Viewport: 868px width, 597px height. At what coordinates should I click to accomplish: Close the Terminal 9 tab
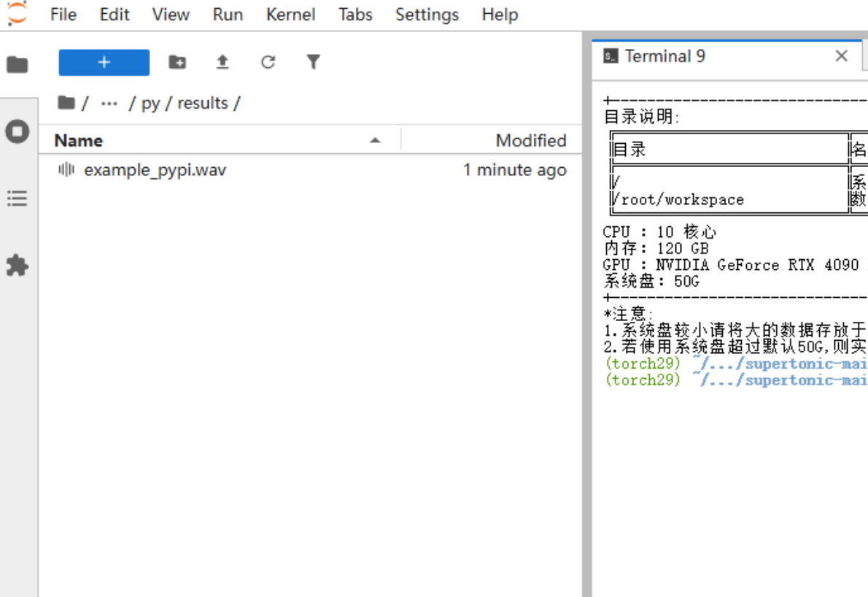point(841,55)
